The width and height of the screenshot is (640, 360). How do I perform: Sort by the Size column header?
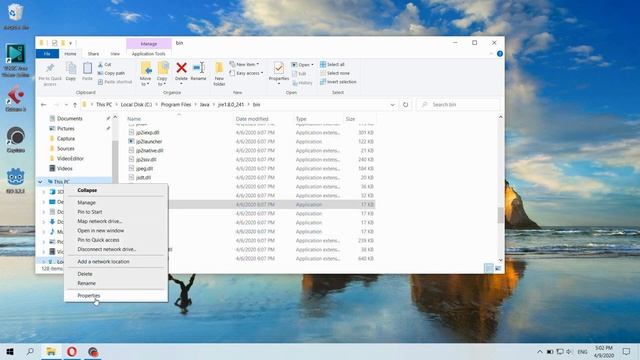pyautogui.click(x=350, y=119)
